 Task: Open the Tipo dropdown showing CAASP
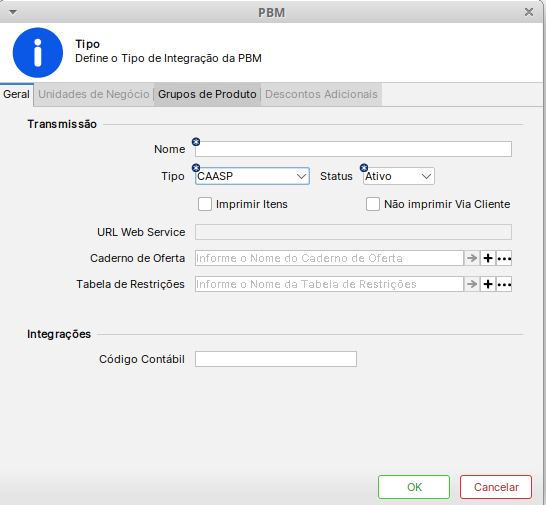pos(252,176)
